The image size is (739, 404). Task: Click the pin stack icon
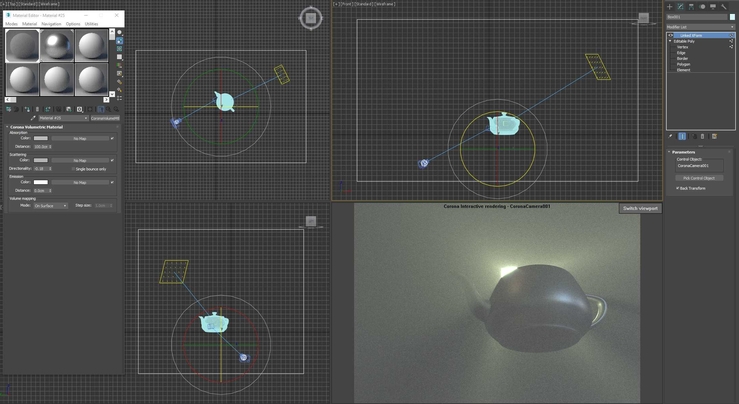[x=671, y=136]
